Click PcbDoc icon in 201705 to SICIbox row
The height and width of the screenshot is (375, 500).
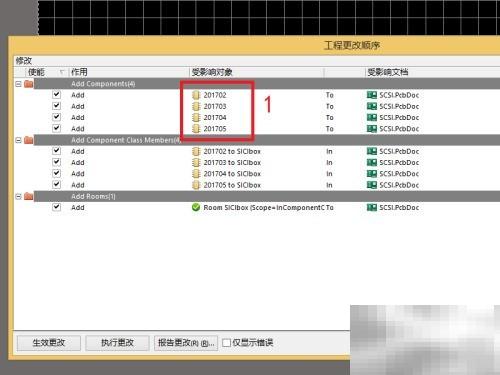coord(372,185)
